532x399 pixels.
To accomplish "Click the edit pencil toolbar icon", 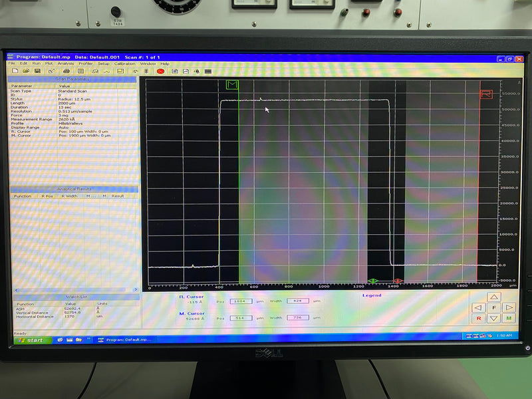I will click(52, 71).
